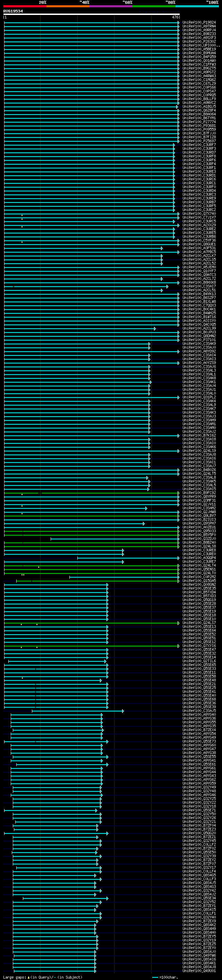Select the UniRef100_Q08GN2 label
222x980 pixels.
tap(199, 584)
